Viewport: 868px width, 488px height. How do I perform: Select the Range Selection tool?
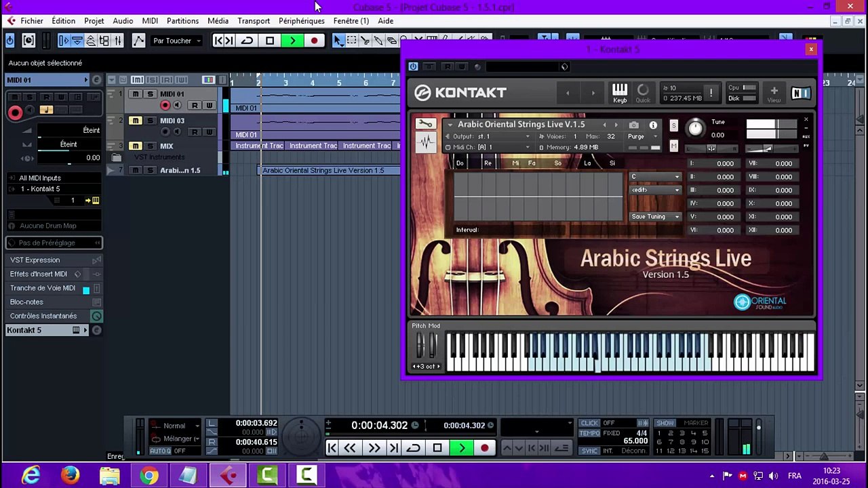click(x=352, y=41)
